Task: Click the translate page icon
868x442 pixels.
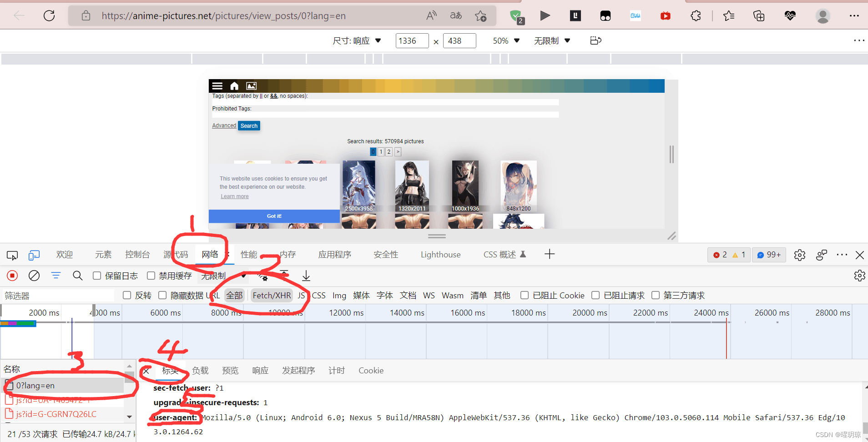Action: click(x=456, y=16)
